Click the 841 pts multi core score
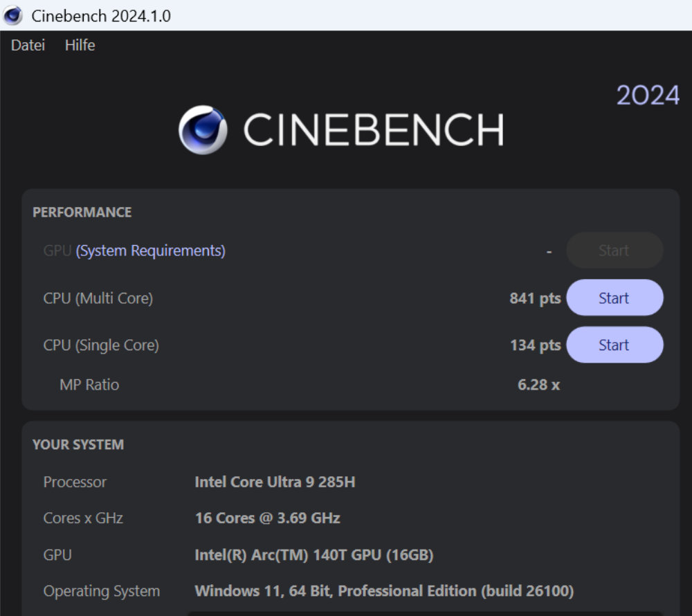The image size is (692, 616). 535,298
